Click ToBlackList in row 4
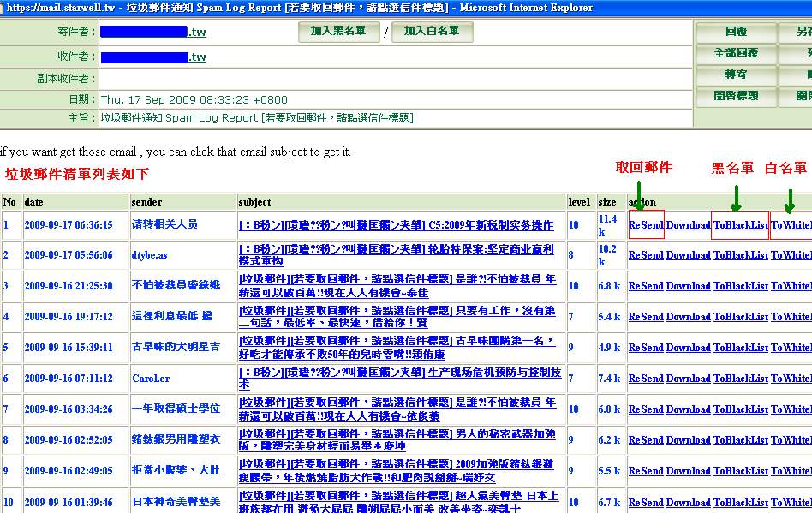 point(741,316)
